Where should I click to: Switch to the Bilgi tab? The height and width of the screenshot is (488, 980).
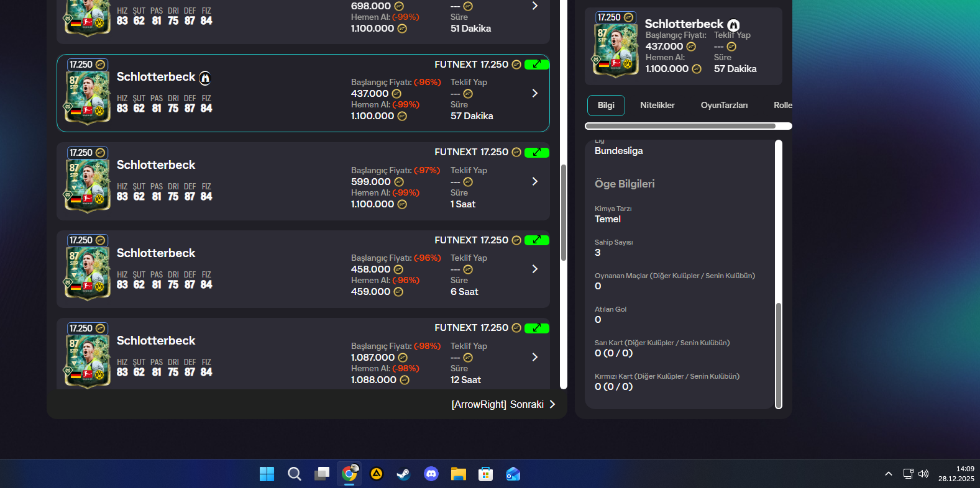coord(606,106)
